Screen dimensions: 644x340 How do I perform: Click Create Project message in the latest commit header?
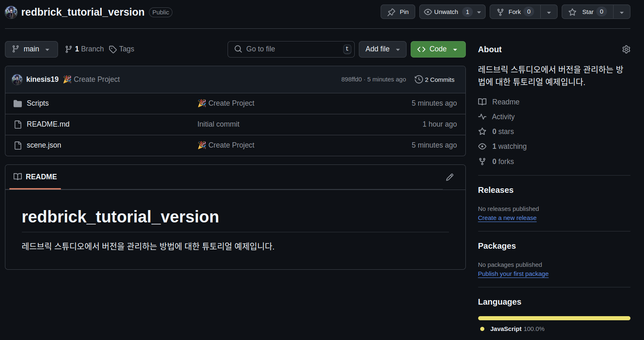[x=97, y=79]
